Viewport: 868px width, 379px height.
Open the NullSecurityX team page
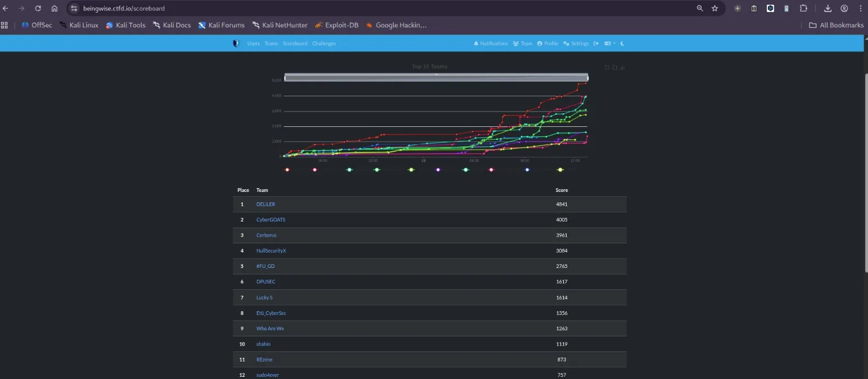click(271, 250)
